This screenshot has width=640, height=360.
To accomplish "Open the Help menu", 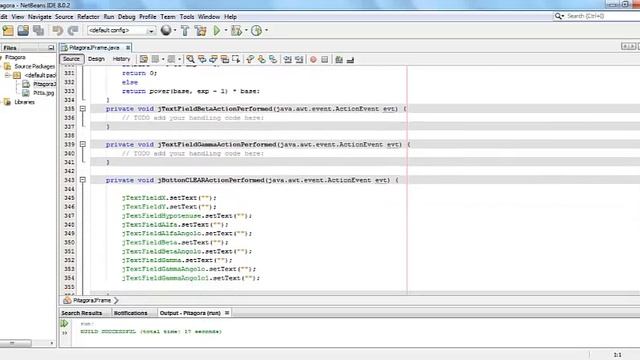I will point(231,17).
